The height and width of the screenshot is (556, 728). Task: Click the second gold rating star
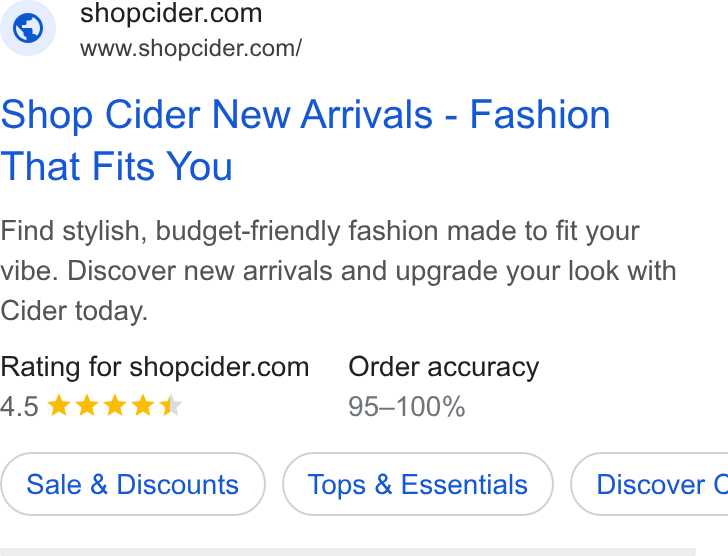coord(87,406)
